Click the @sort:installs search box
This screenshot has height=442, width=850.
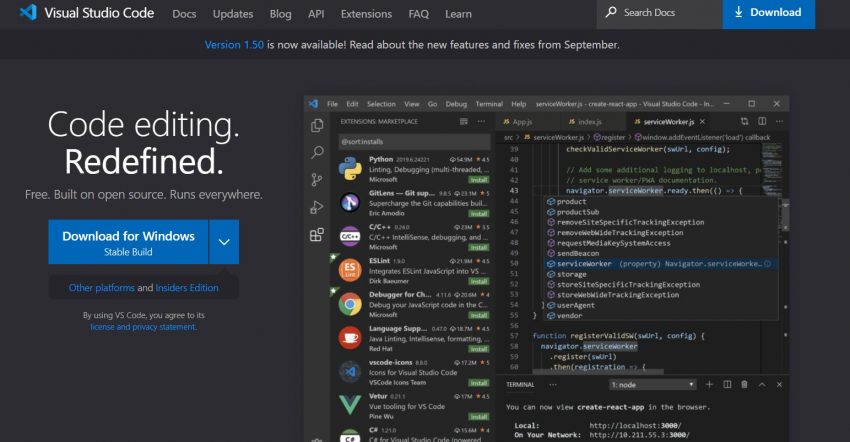pyautogui.click(x=414, y=142)
